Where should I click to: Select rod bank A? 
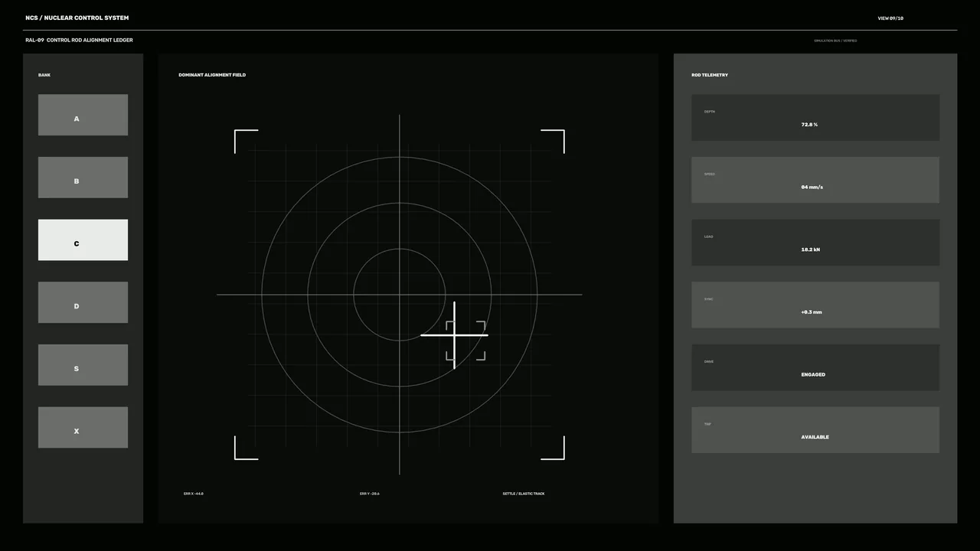tap(83, 115)
